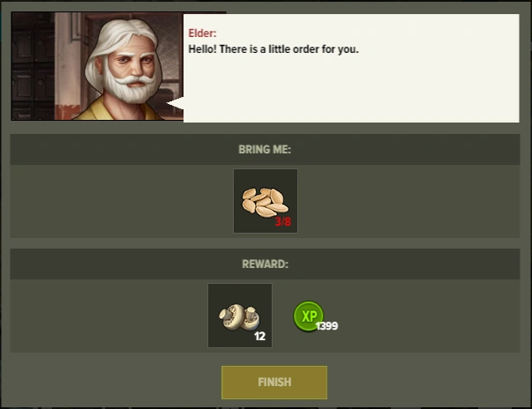This screenshot has height=409, width=532.
Task: Click the pumpkin seeds item icon
Action: tap(266, 201)
